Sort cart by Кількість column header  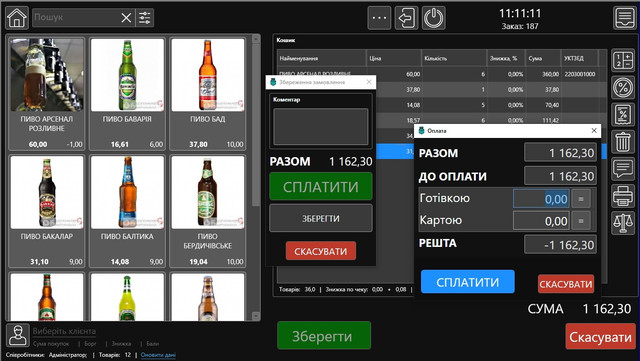pos(454,58)
